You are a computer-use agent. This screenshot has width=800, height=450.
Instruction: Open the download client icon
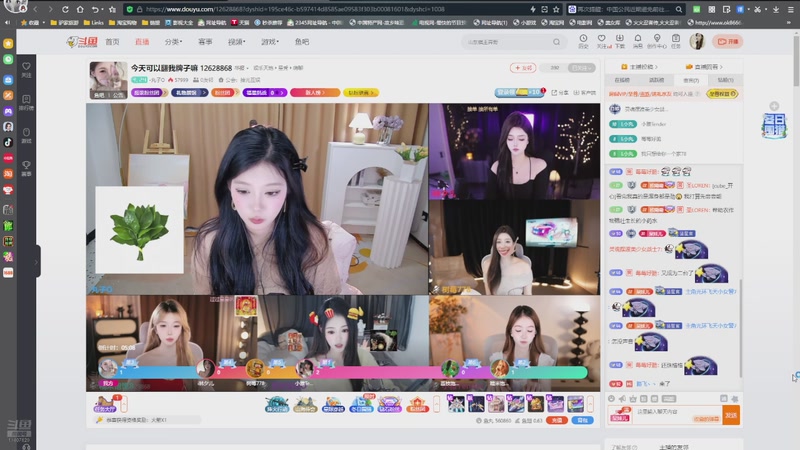[619, 41]
